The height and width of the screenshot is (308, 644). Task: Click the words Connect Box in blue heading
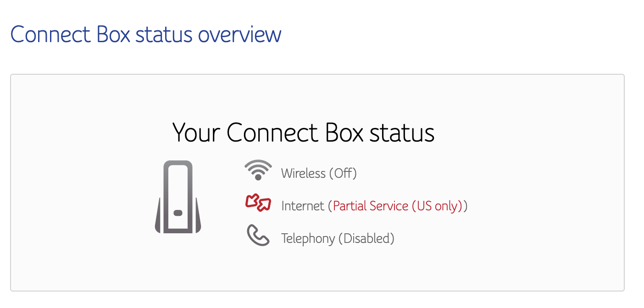pyautogui.click(x=71, y=34)
